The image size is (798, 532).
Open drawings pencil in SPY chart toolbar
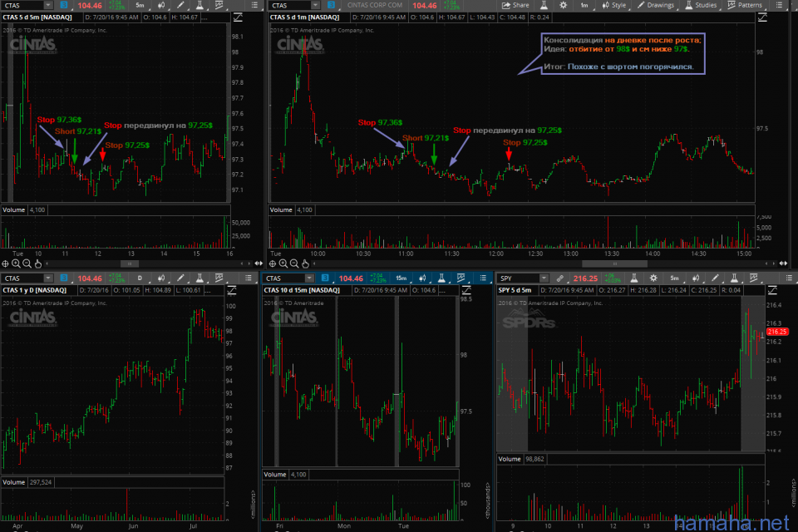point(715,278)
